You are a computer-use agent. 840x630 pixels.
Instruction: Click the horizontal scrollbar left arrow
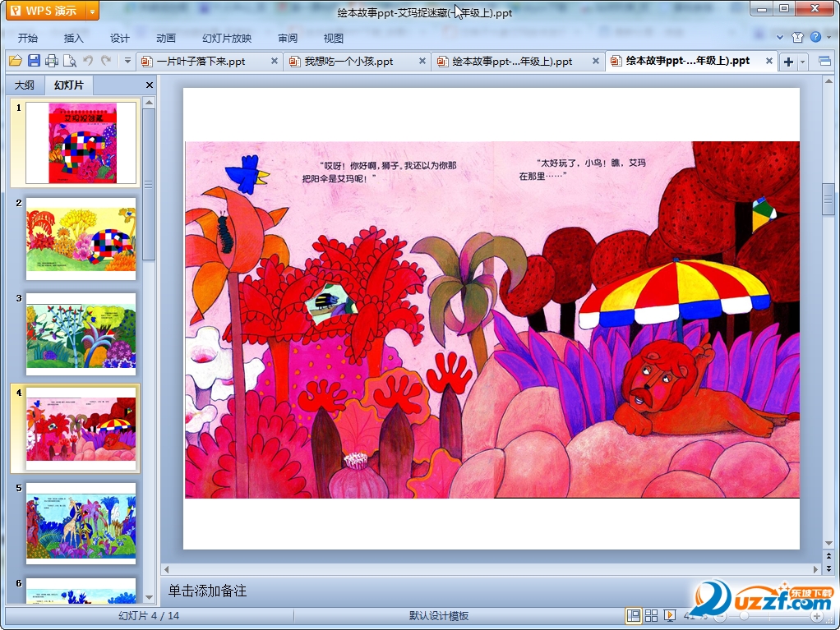pyautogui.click(x=167, y=569)
